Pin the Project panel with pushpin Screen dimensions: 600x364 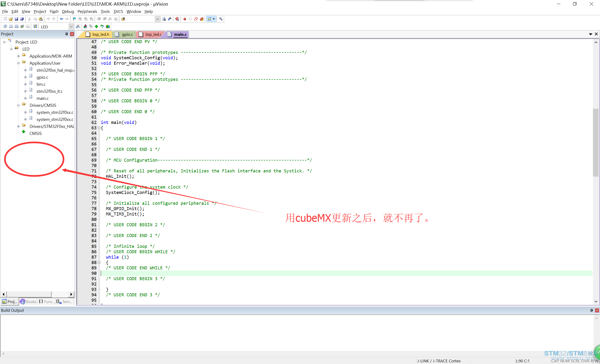coord(67,34)
